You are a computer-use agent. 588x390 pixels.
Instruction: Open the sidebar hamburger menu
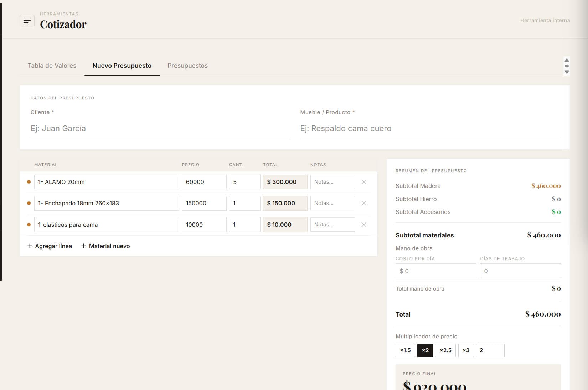click(27, 21)
